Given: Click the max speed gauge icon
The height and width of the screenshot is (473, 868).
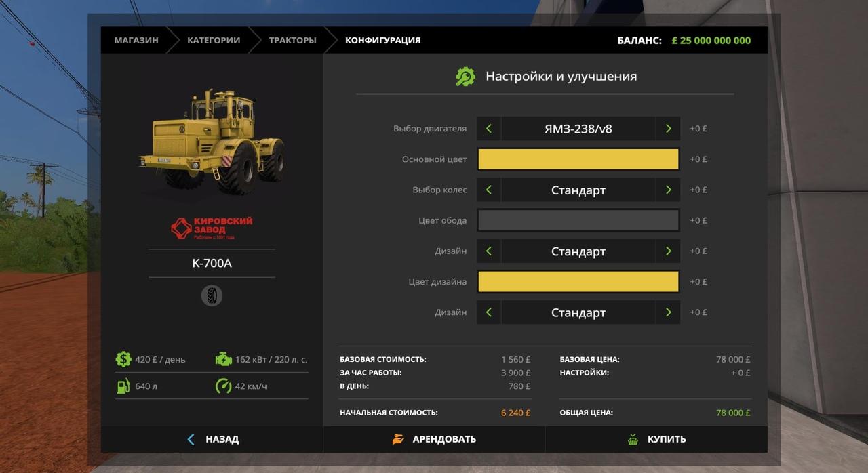Looking at the screenshot, I should point(223,386).
